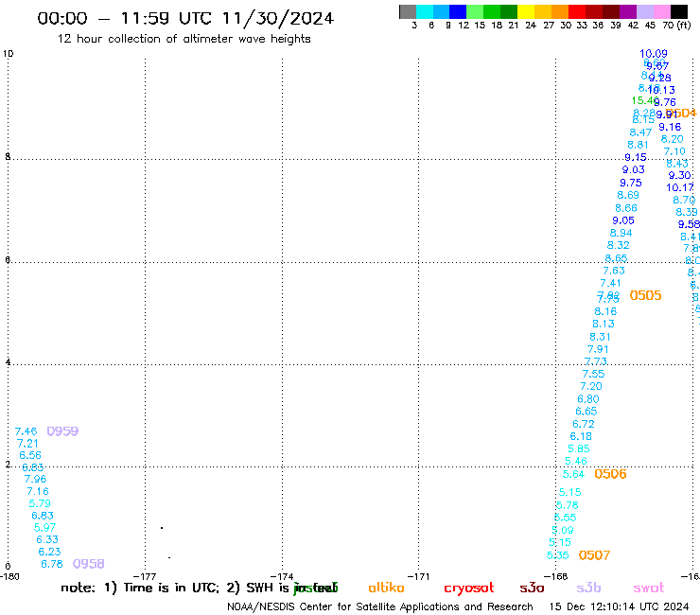Click the wave height value '9.75'
Image resolution: width=700 pixels, height=615 pixels.
[x=631, y=183]
